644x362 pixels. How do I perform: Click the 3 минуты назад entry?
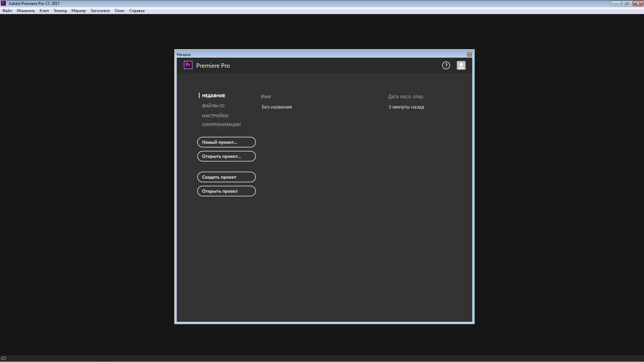[x=406, y=107]
